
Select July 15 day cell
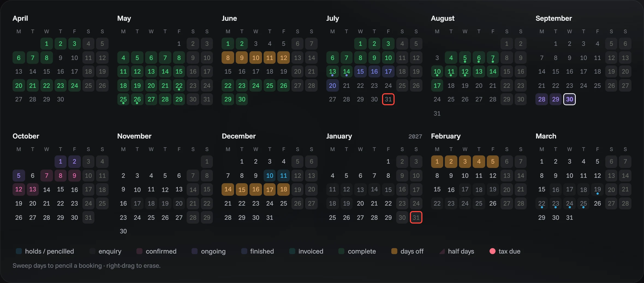click(x=360, y=71)
